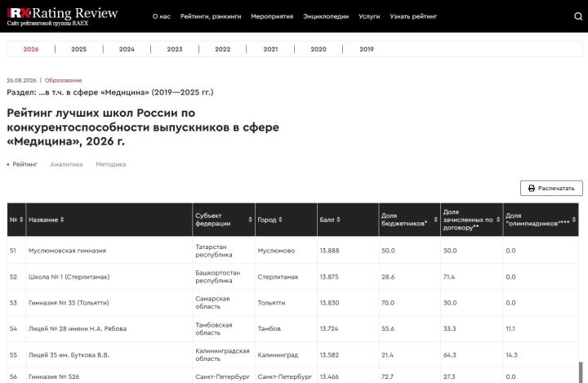Viewport: 588px width, 383px height.
Task: Click the Самарская область cell
Action: tap(212, 303)
